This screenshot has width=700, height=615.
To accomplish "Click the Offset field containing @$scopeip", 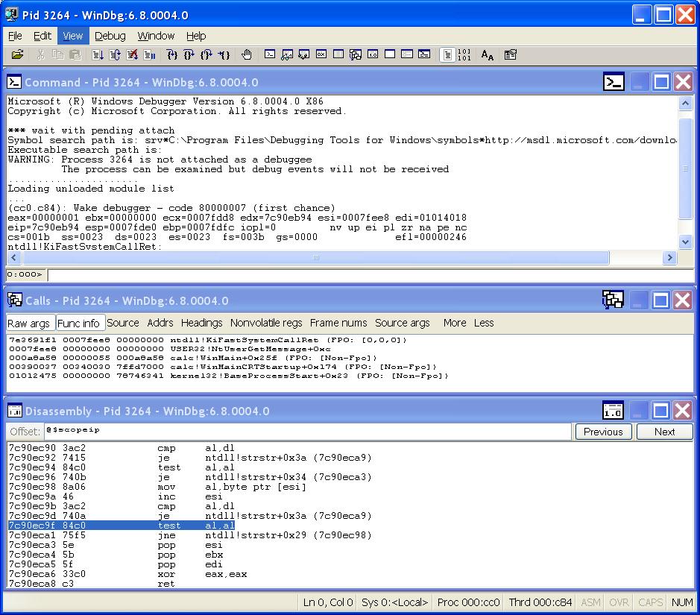I will [308, 431].
